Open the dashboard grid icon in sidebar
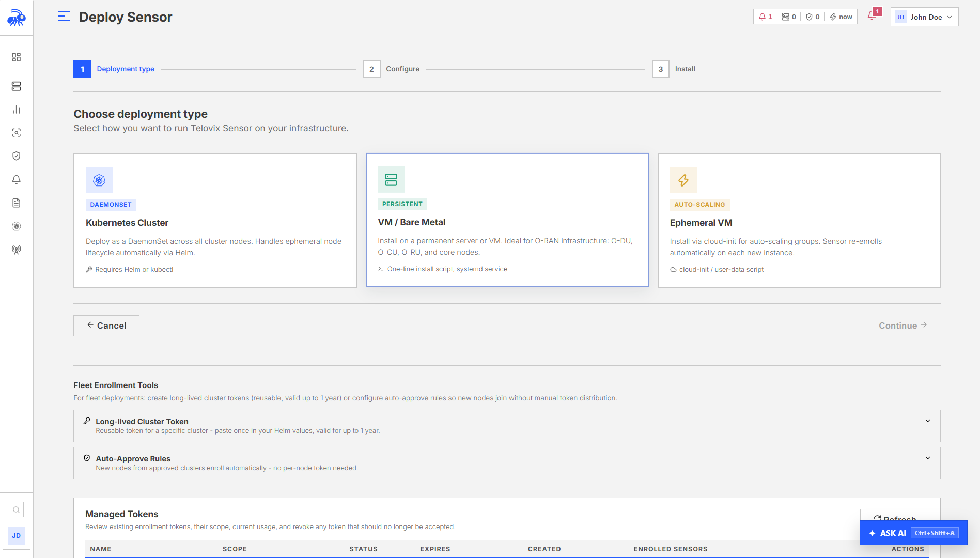This screenshot has height=558, width=980. (x=17, y=57)
